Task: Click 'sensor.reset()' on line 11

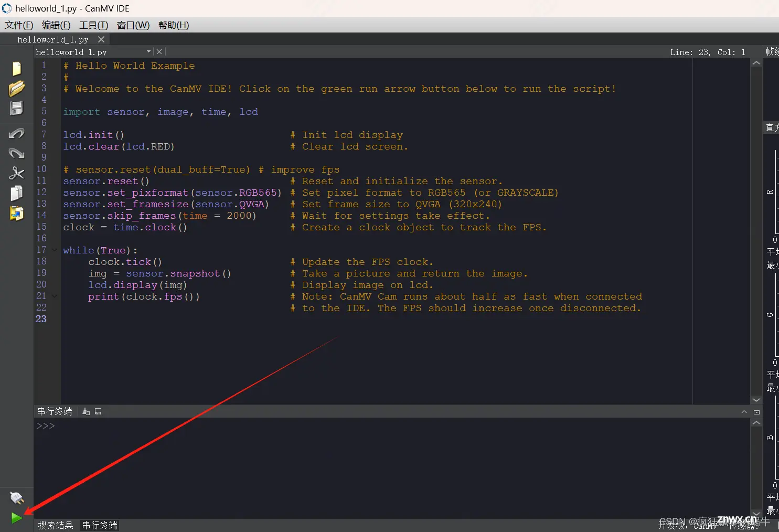Action: coord(106,181)
